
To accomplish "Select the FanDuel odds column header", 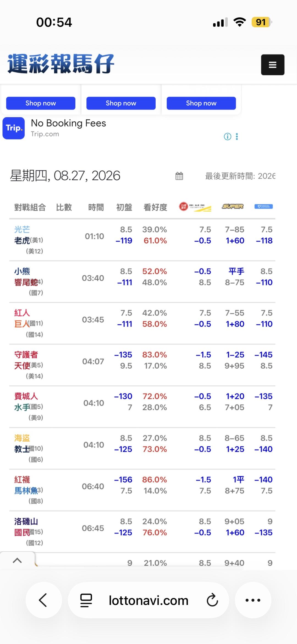I will tap(263, 206).
